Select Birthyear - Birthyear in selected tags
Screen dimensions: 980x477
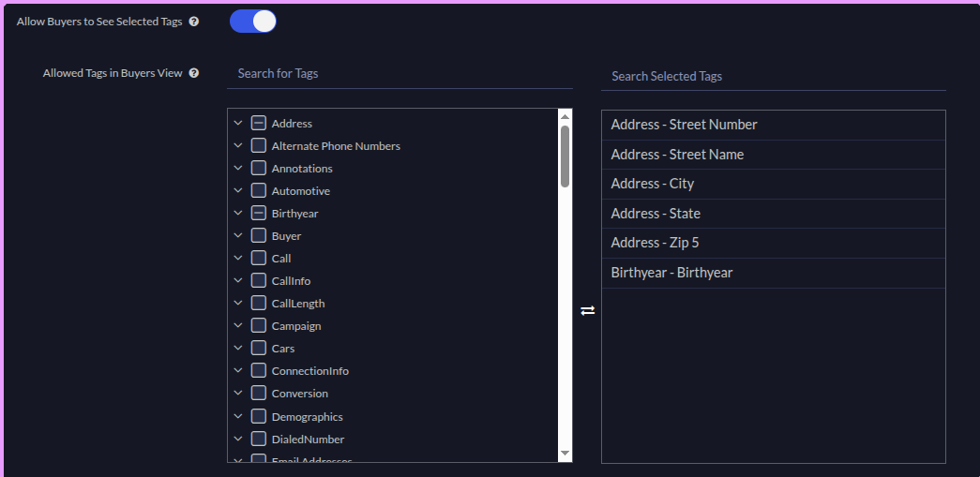coord(773,273)
